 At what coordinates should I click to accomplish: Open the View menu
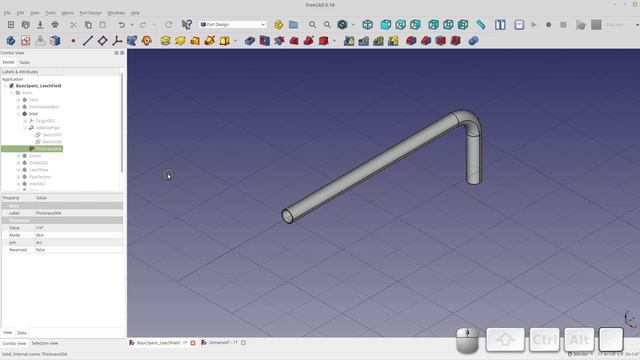pyautogui.click(x=35, y=13)
